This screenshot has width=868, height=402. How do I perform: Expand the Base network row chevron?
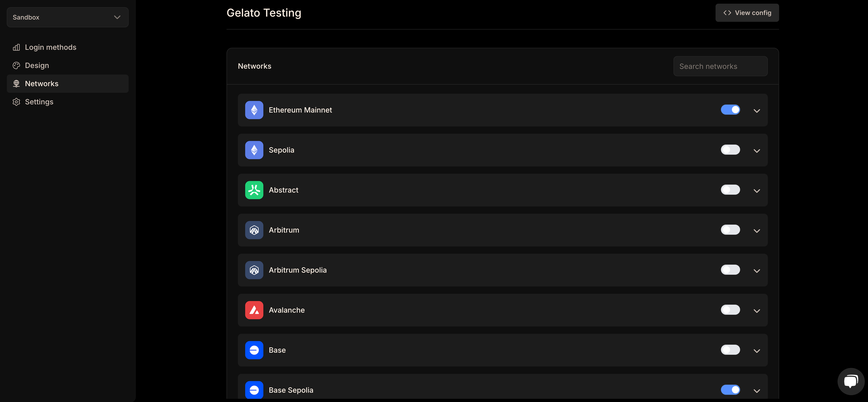pyautogui.click(x=756, y=351)
